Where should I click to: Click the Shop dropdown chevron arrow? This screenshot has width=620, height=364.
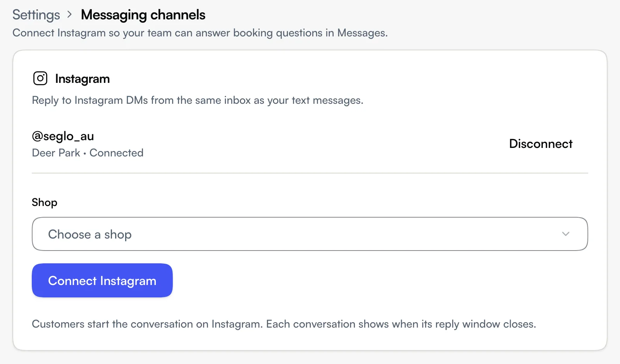pos(566,234)
